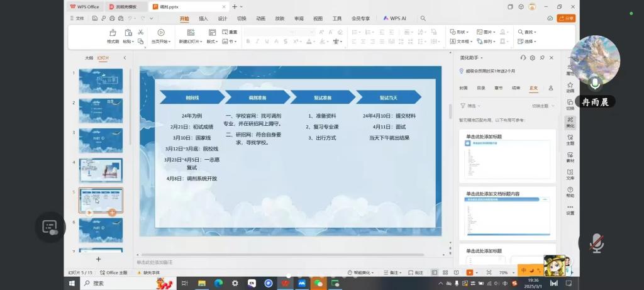Click the 帮助 help icon in sidebar

point(570,190)
